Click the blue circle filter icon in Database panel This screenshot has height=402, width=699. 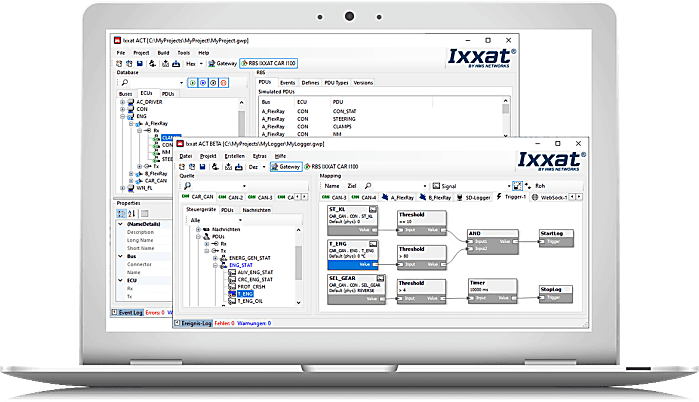click(203, 83)
